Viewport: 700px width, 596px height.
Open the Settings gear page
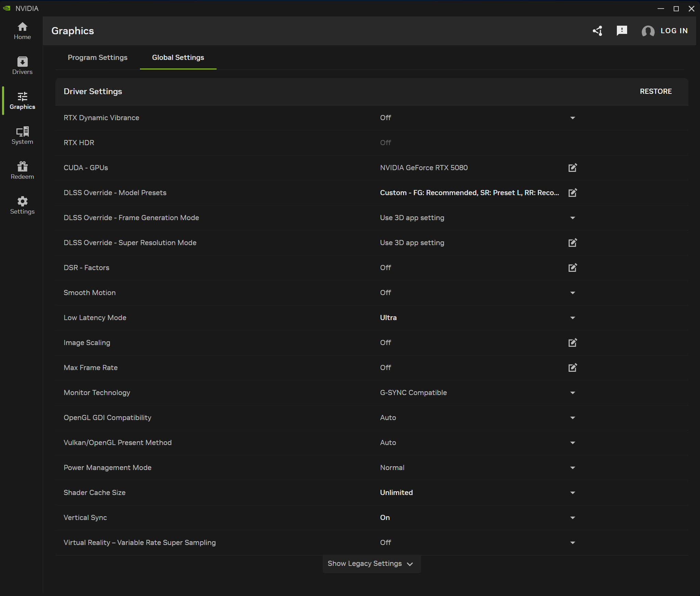point(22,205)
